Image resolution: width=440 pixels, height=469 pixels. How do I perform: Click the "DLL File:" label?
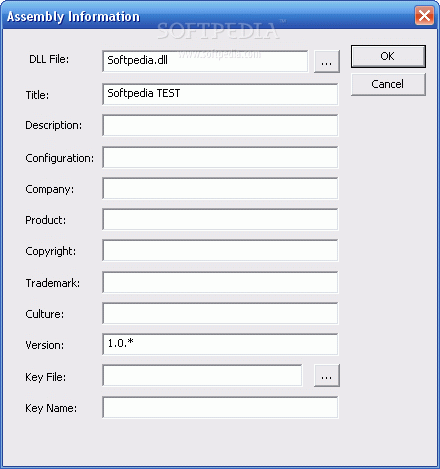tap(49, 59)
